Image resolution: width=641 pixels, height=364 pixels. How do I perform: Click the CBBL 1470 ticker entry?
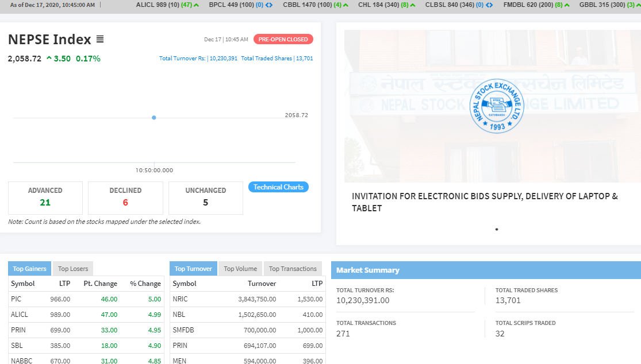316,5
